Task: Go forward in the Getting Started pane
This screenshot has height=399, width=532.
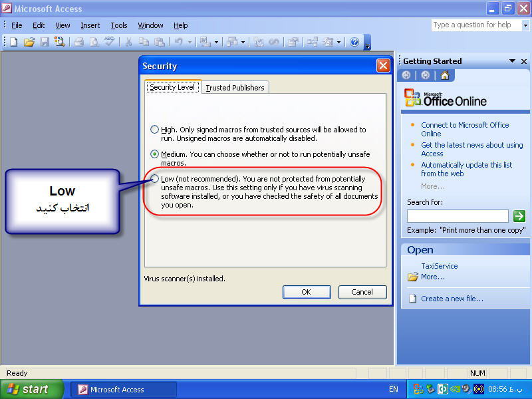Action: pos(425,75)
